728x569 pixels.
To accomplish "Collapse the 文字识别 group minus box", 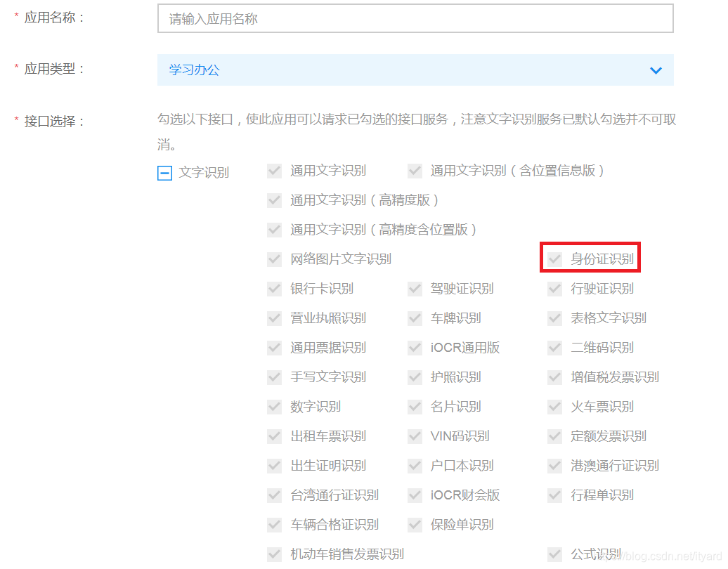I will [x=165, y=173].
